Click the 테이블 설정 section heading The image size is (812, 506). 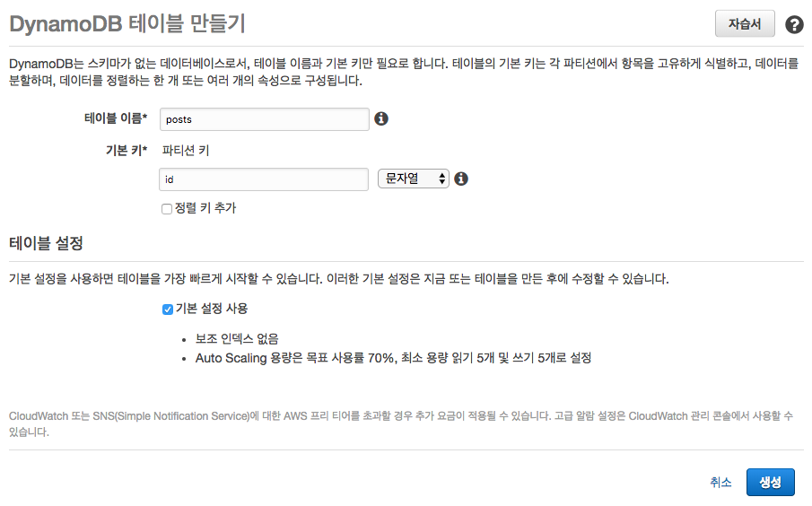pyautogui.click(x=46, y=243)
